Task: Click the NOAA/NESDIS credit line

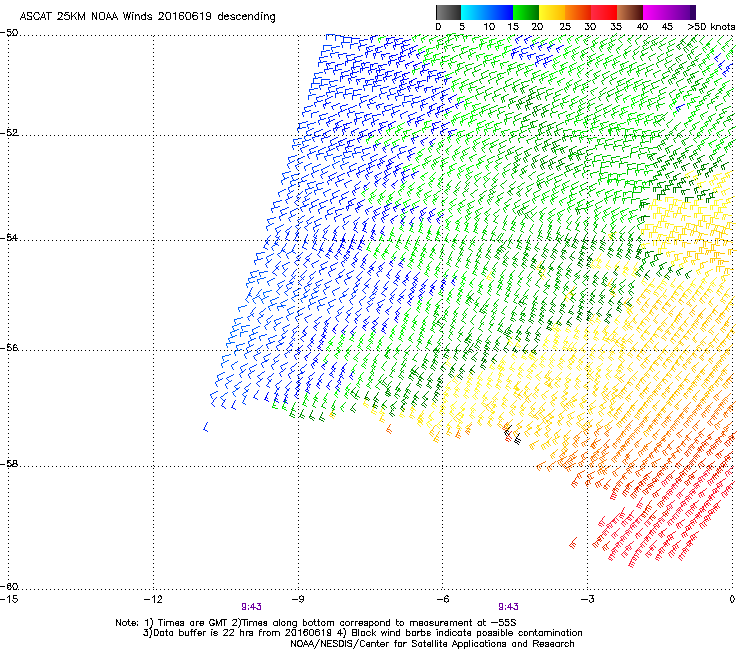Action: pos(432,644)
